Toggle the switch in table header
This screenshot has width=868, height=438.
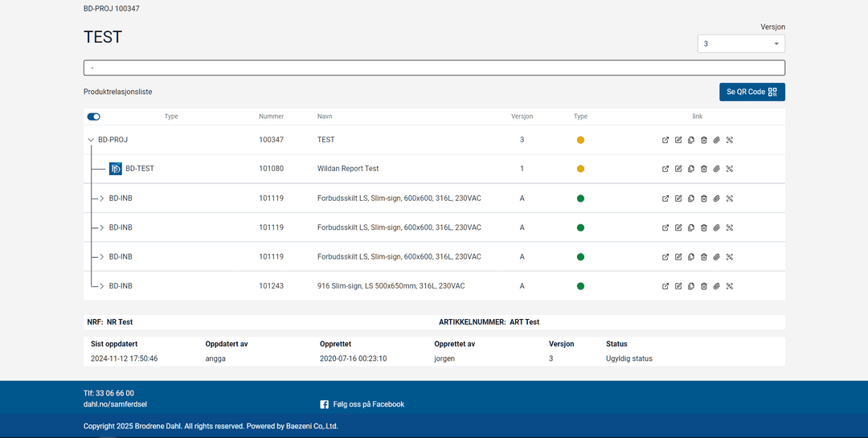click(x=93, y=117)
